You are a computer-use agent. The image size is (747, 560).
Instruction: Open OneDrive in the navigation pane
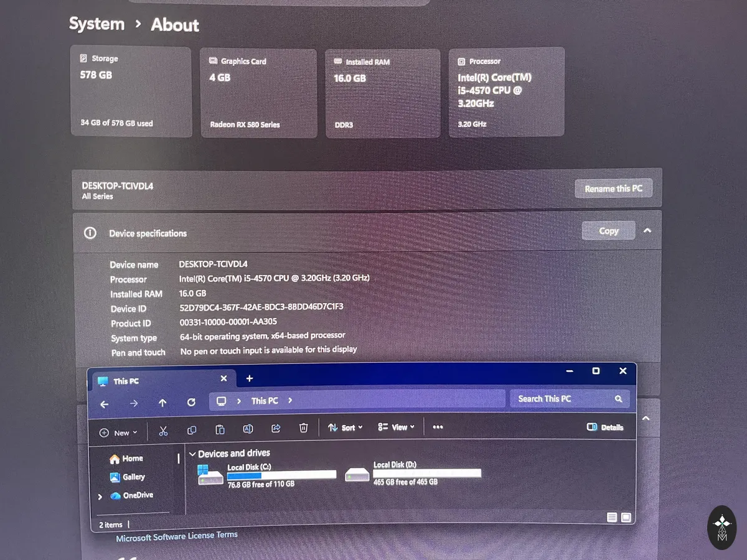point(131,495)
